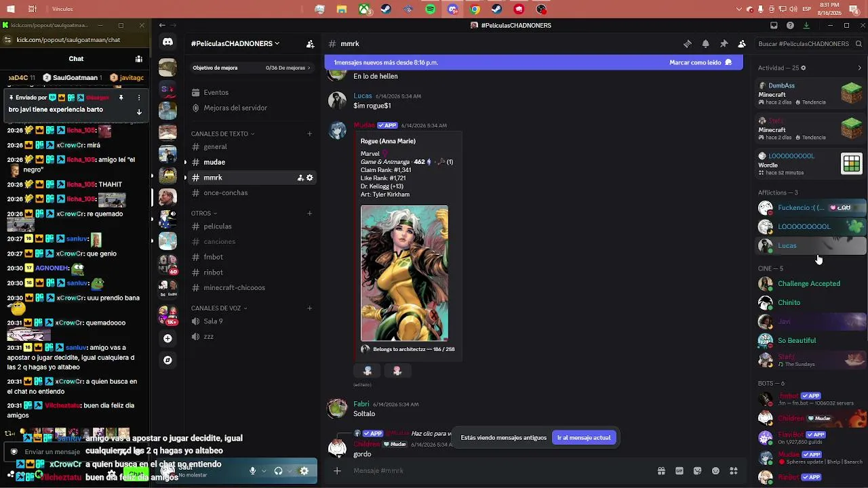Screen dimensions: 868x488
Task: Open the Objetivo de mejora progress
Action: [x=251, y=68]
